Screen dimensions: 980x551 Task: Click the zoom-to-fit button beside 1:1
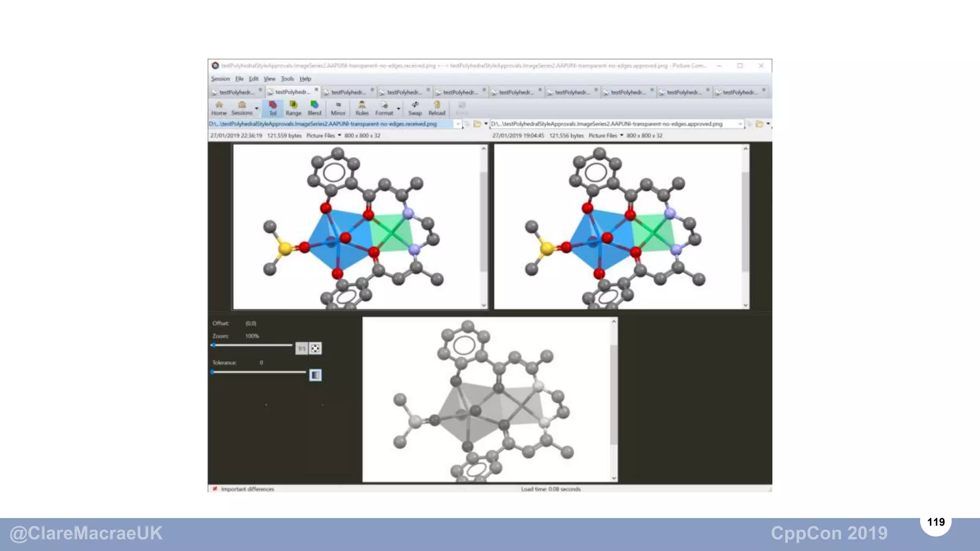315,349
